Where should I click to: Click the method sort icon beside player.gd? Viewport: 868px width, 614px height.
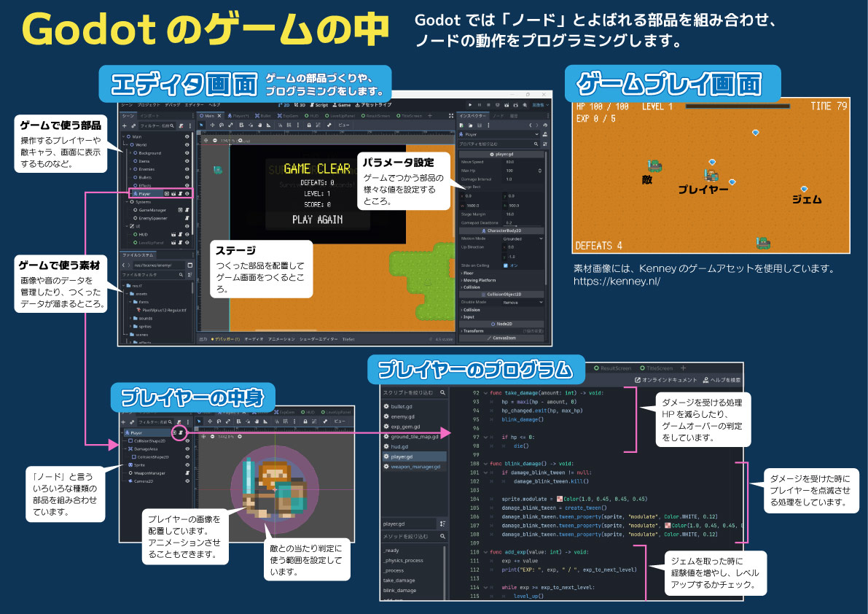pos(442,524)
